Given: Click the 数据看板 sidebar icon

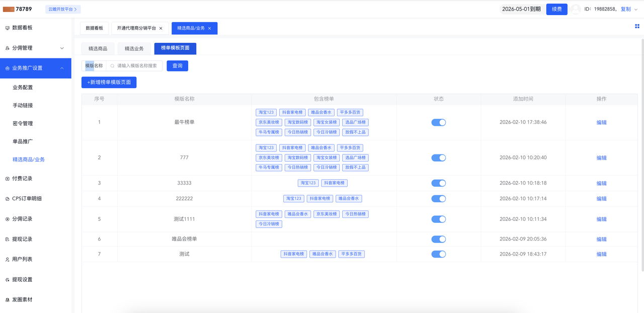Looking at the screenshot, I should coord(7,28).
